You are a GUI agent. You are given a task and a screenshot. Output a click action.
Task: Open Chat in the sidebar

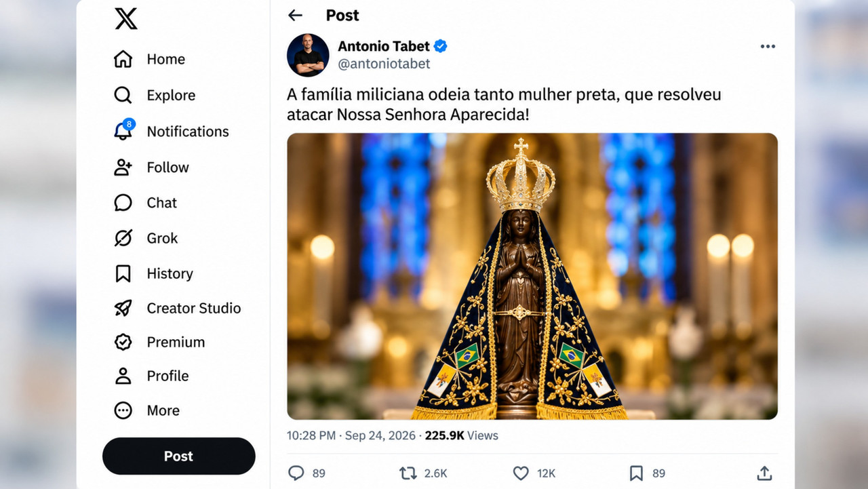pyautogui.click(x=123, y=202)
